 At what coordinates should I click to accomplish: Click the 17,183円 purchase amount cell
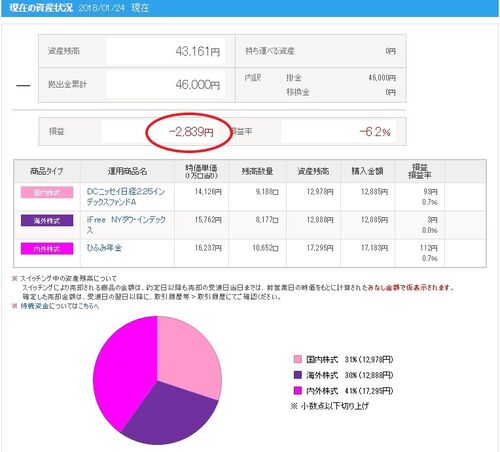(374, 248)
